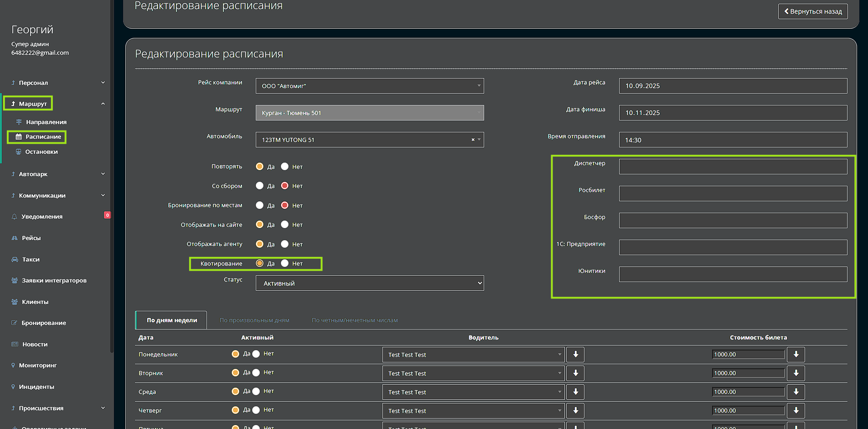The width and height of the screenshot is (868, 429).
Task: Click the Мониторинг location pin icon
Action: coord(13,366)
